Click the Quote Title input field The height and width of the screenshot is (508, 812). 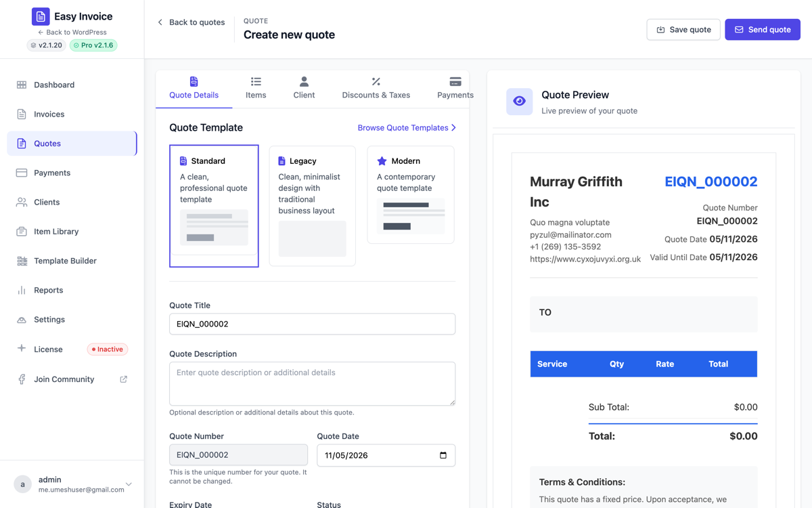point(312,324)
